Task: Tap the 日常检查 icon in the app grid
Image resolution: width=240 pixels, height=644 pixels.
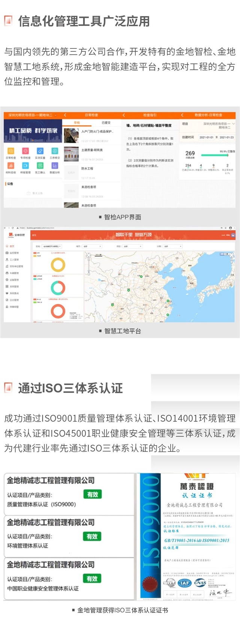Action: click(10, 151)
